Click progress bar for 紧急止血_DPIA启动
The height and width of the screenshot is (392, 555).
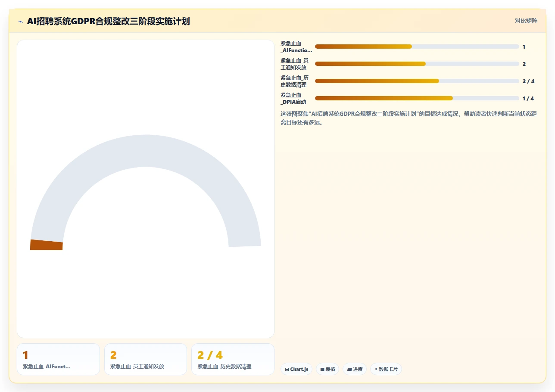pos(417,98)
